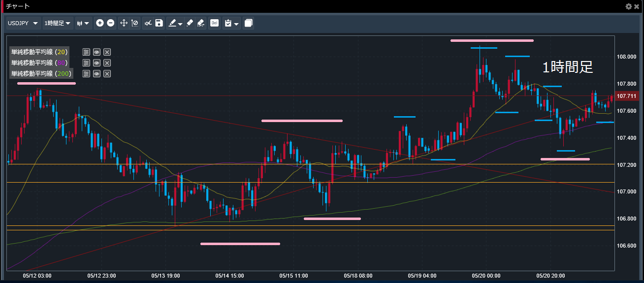This screenshot has width=644, height=283.
Task: Open the USDJPY currency pair dropdown
Action: [x=23, y=23]
